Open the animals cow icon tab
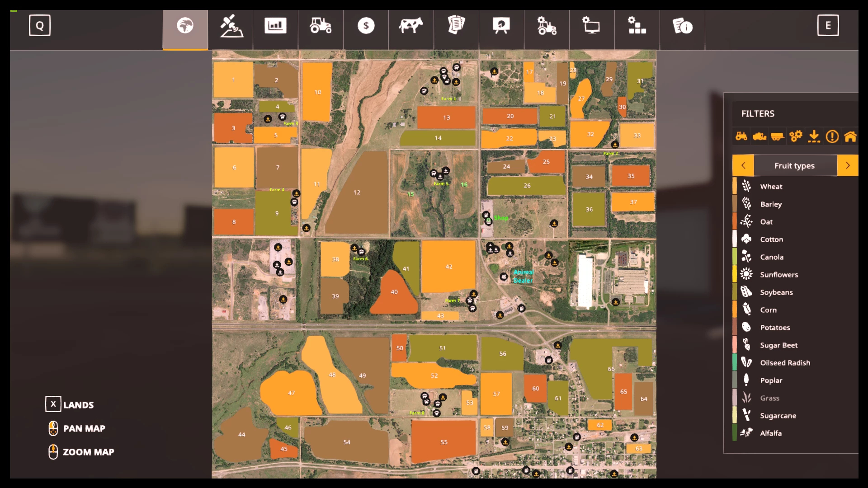 (411, 26)
